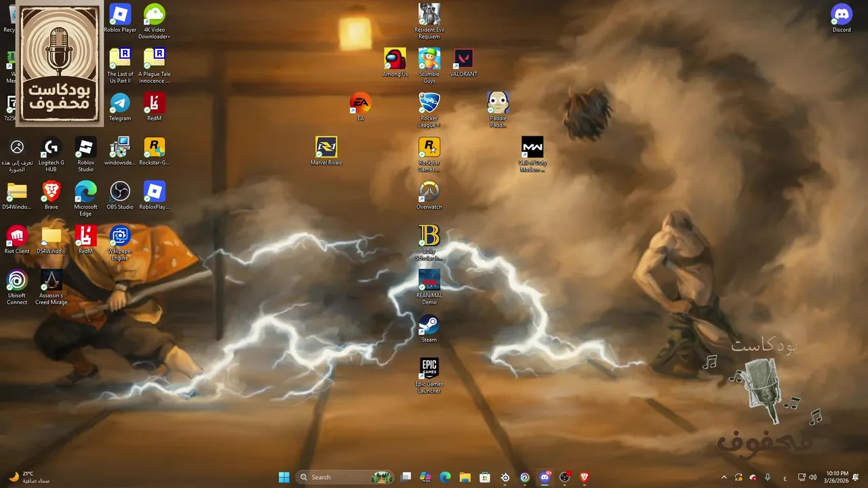
Task: Select The Last of Us Part II folder
Action: coord(120,66)
